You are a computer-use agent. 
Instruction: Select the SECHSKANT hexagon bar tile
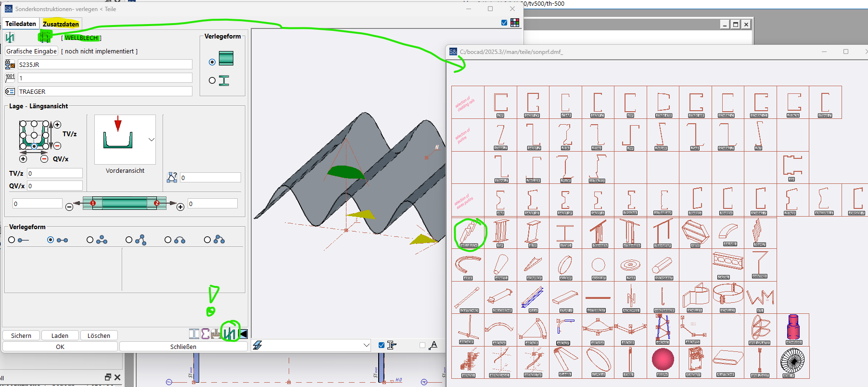coord(663,266)
